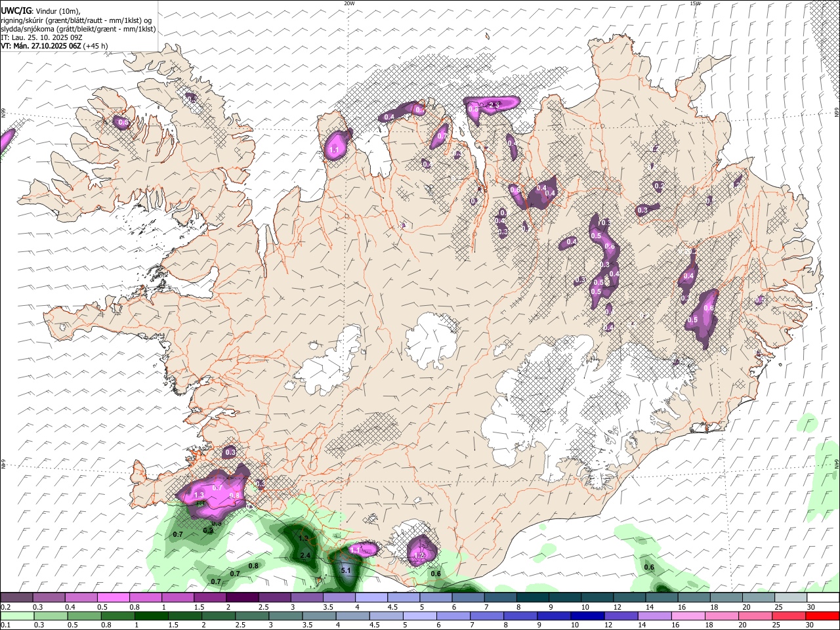Click the '2.5' snow value on the north coast
Screen dimensions: 840x630
click(495, 104)
